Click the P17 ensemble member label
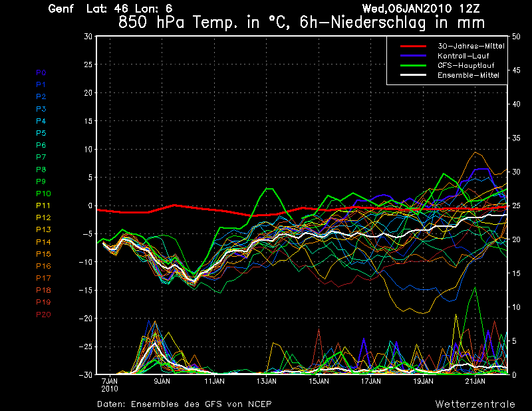Image resolution: width=532 pixels, height=411 pixels. pyautogui.click(x=43, y=278)
